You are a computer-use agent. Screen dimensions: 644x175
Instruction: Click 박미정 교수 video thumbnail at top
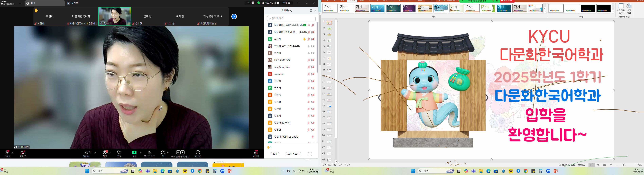click(x=115, y=16)
